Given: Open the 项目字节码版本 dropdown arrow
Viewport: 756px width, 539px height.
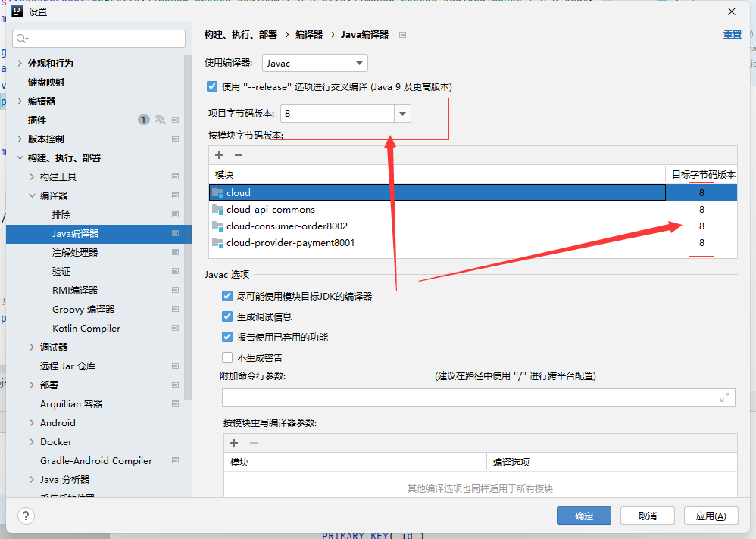Looking at the screenshot, I should pos(403,114).
